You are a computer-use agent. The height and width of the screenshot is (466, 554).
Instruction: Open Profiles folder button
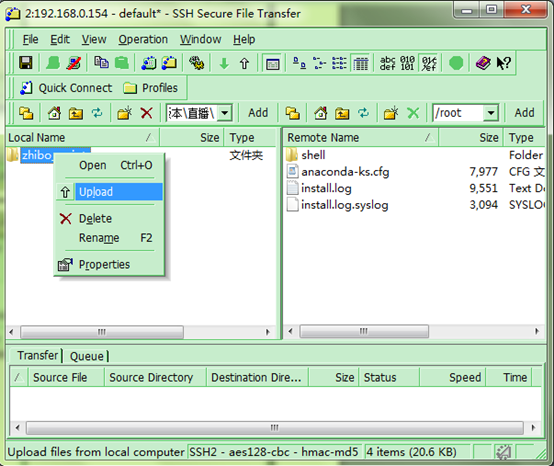[x=151, y=88]
